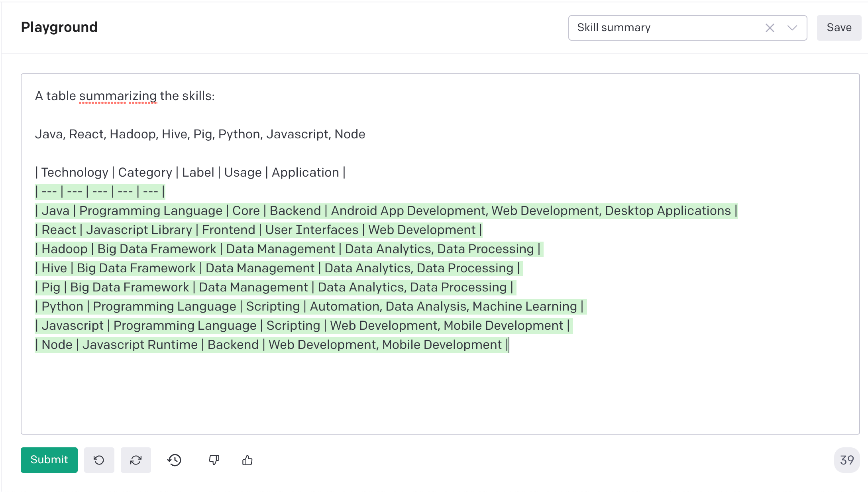The width and height of the screenshot is (868, 492).
Task: Click the misspelled word summarizing
Action: (118, 96)
